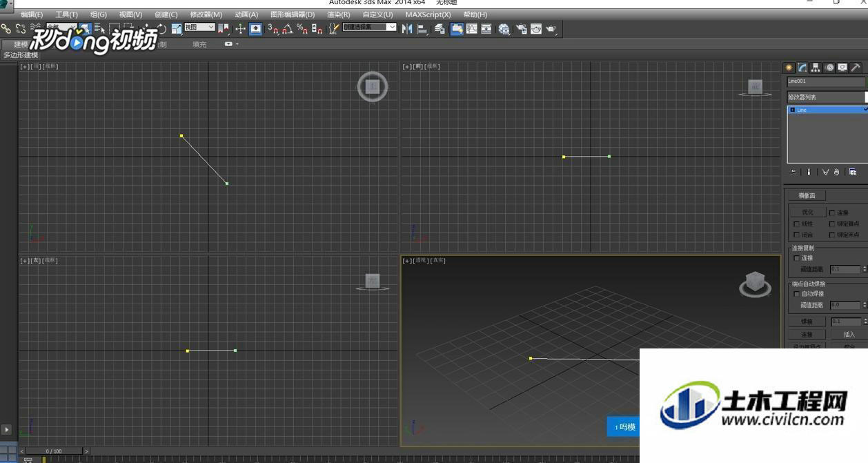Click the 自动焊接 阈值距离 field showing 6.0
The width and height of the screenshot is (868, 463).
845,305
